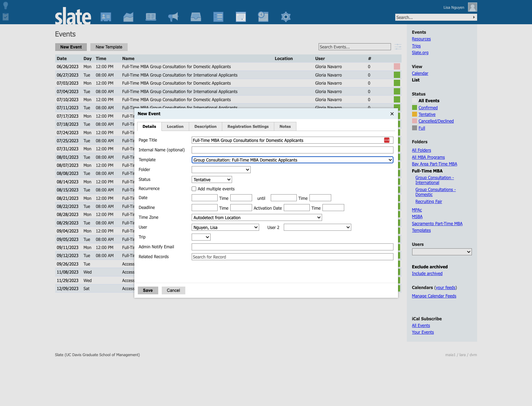Open the Events calendar grid icon
Screen dimensions: 532x406
[241, 17]
